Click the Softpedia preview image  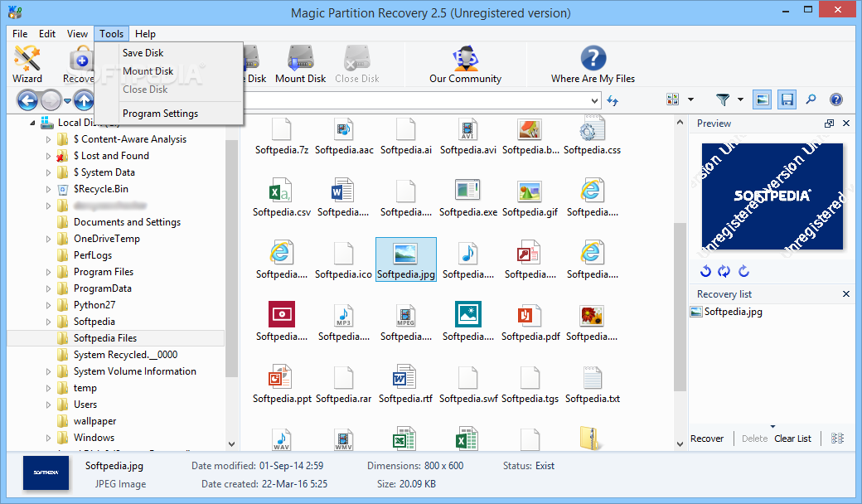(x=772, y=196)
